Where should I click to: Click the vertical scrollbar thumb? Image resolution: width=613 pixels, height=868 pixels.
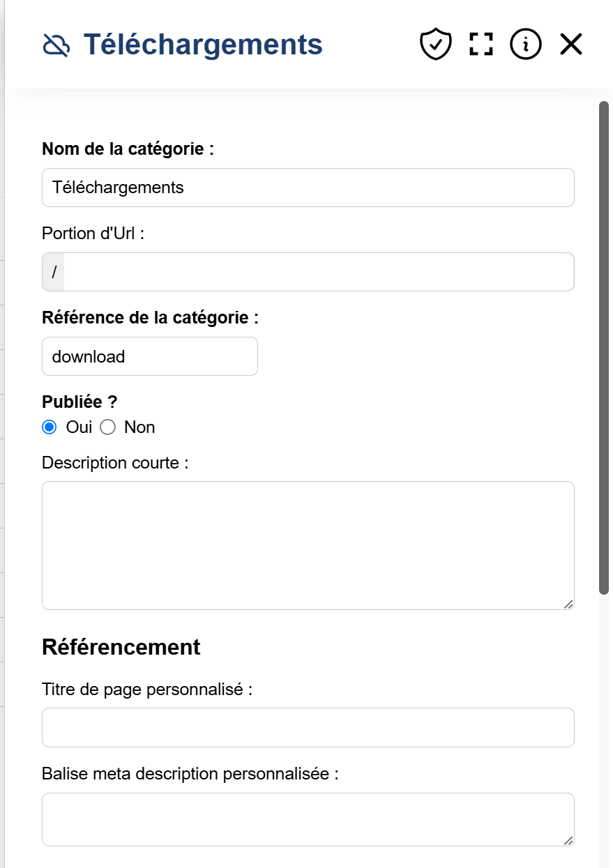604,349
